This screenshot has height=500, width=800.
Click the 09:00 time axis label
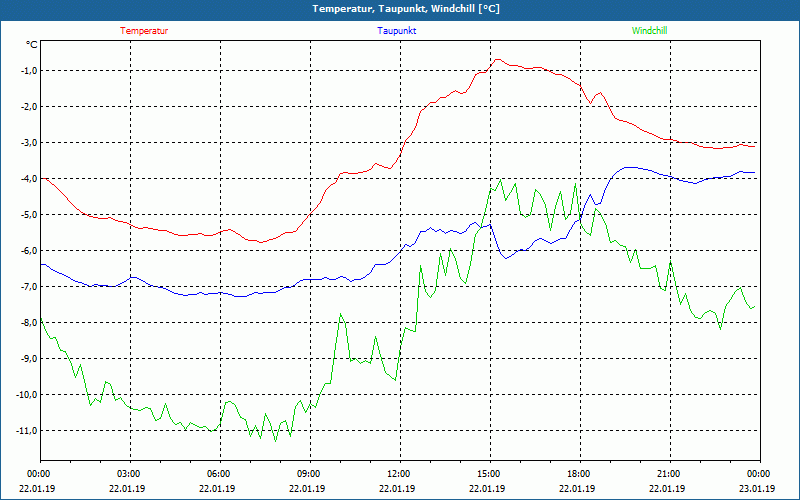(310, 474)
